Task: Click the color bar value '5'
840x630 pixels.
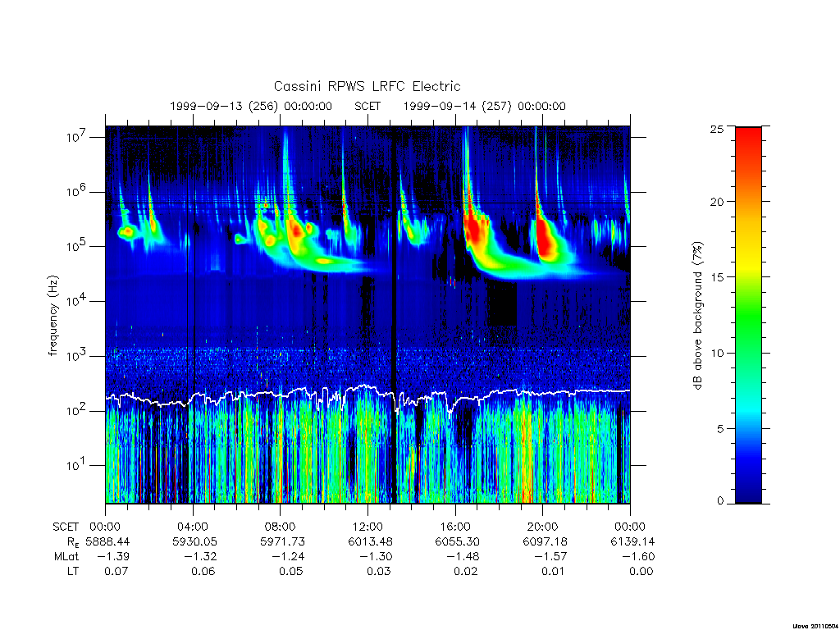Action: [x=720, y=428]
